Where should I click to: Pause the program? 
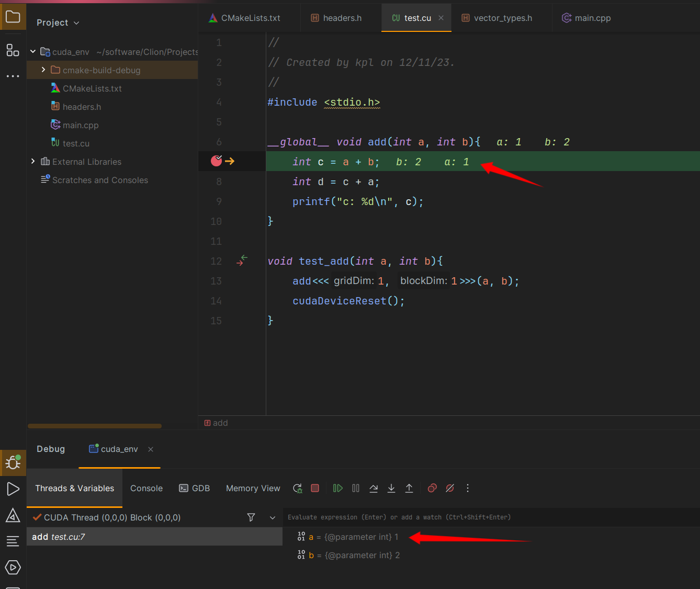(356, 488)
